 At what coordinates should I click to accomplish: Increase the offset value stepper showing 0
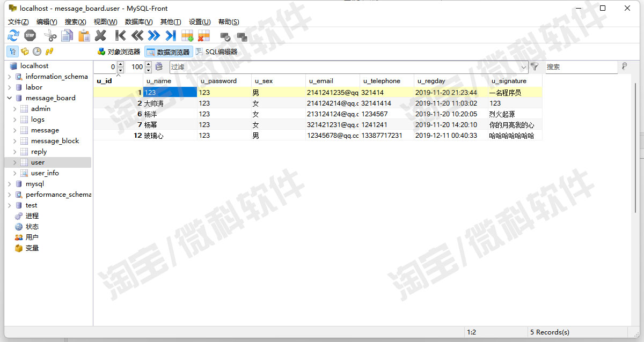point(120,64)
